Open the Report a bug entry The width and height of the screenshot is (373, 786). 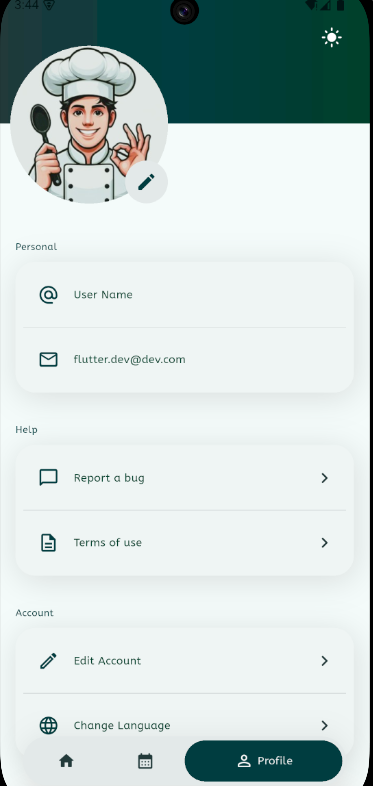(x=184, y=478)
